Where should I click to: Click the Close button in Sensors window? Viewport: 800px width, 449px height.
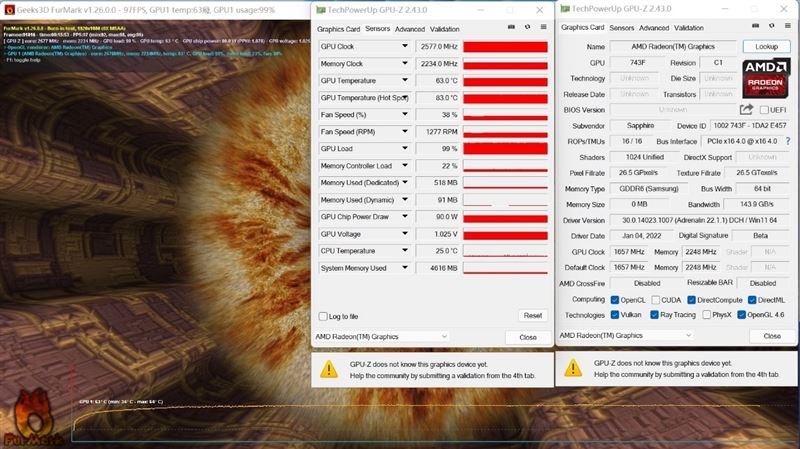pos(528,337)
